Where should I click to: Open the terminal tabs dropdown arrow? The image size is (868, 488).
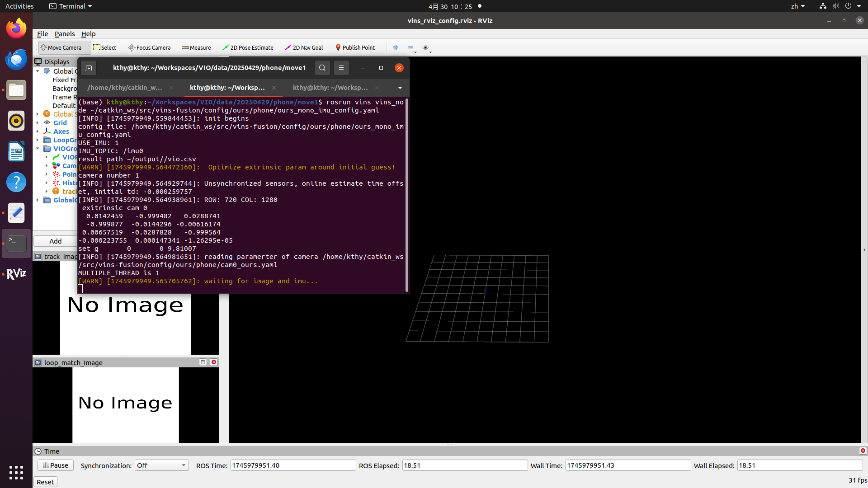(x=400, y=88)
